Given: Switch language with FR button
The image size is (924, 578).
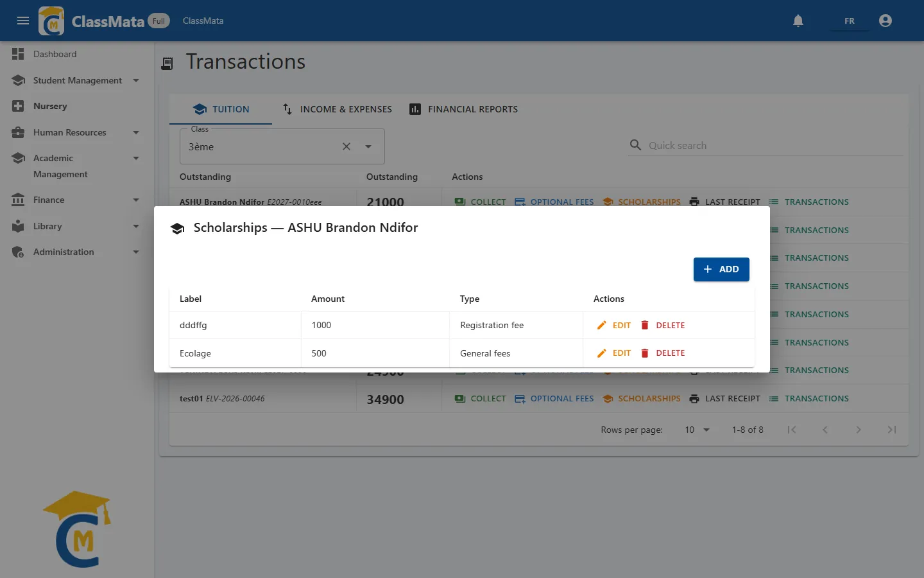Looking at the screenshot, I should coord(850,21).
